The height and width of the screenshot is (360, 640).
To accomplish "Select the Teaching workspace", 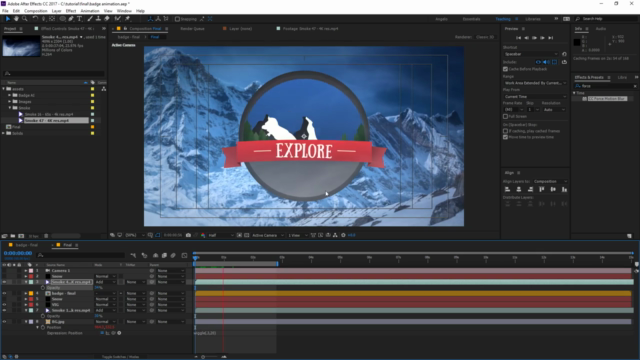I will (x=503, y=19).
